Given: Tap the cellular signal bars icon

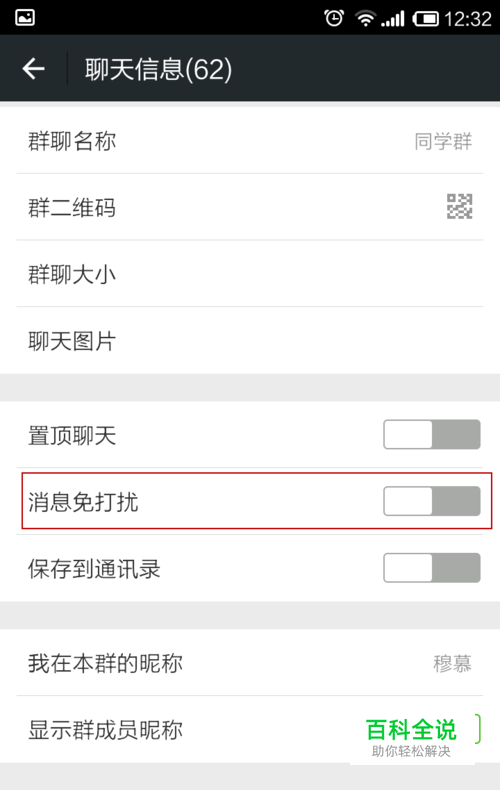Looking at the screenshot, I should tap(393, 19).
